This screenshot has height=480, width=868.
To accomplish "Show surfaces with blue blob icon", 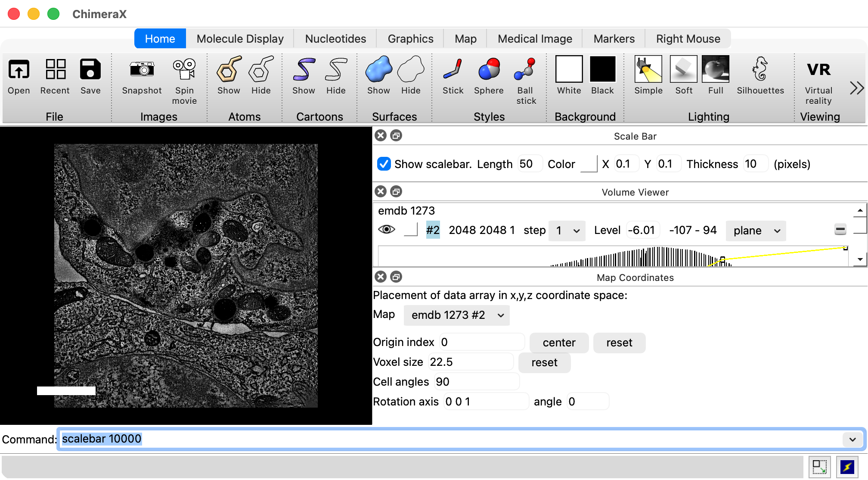I will pyautogui.click(x=378, y=70).
